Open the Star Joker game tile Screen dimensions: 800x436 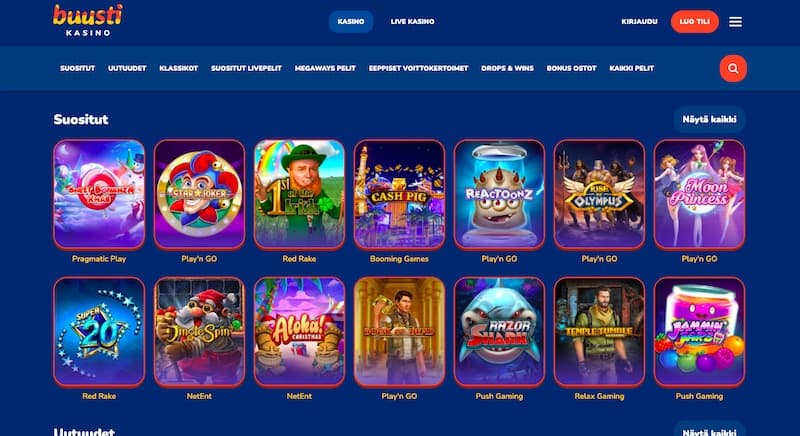pos(199,194)
